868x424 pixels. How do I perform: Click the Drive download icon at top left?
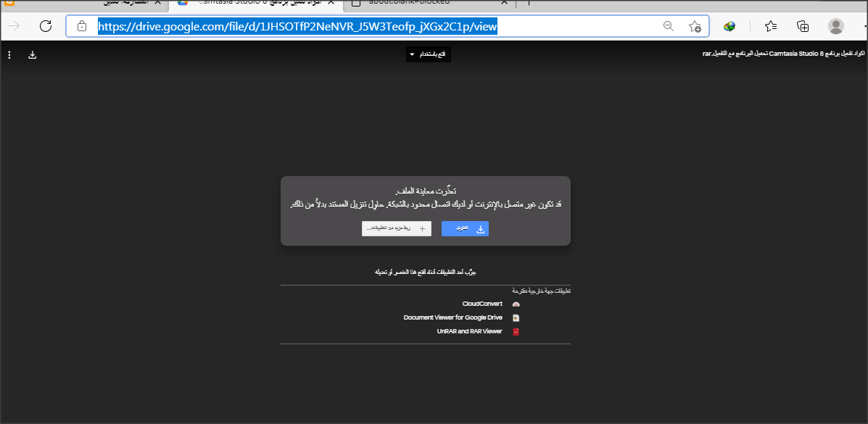pos(33,55)
